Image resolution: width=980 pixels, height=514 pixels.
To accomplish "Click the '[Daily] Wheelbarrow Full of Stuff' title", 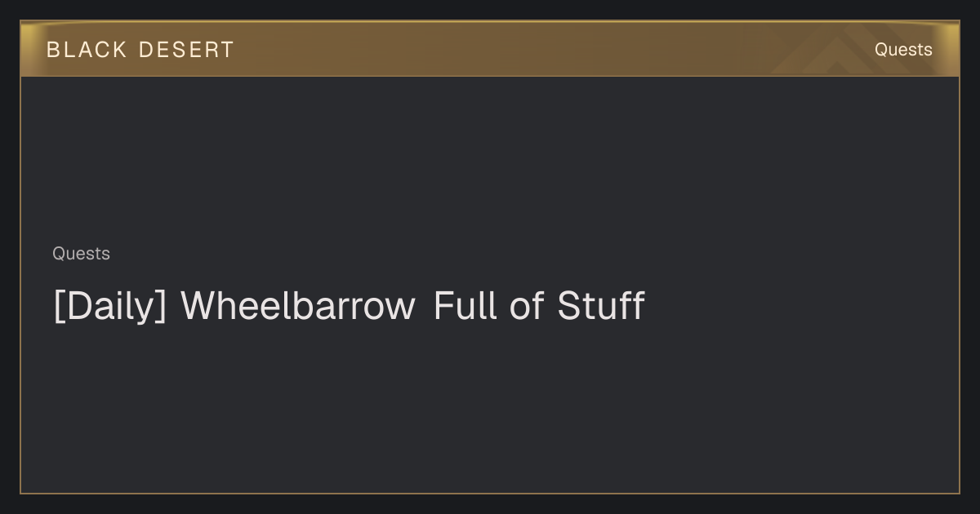I will [x=349, y=306].
